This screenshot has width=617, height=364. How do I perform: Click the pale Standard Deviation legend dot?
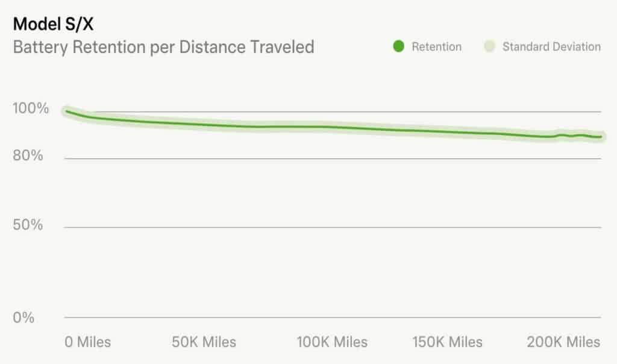click(489, 46)
